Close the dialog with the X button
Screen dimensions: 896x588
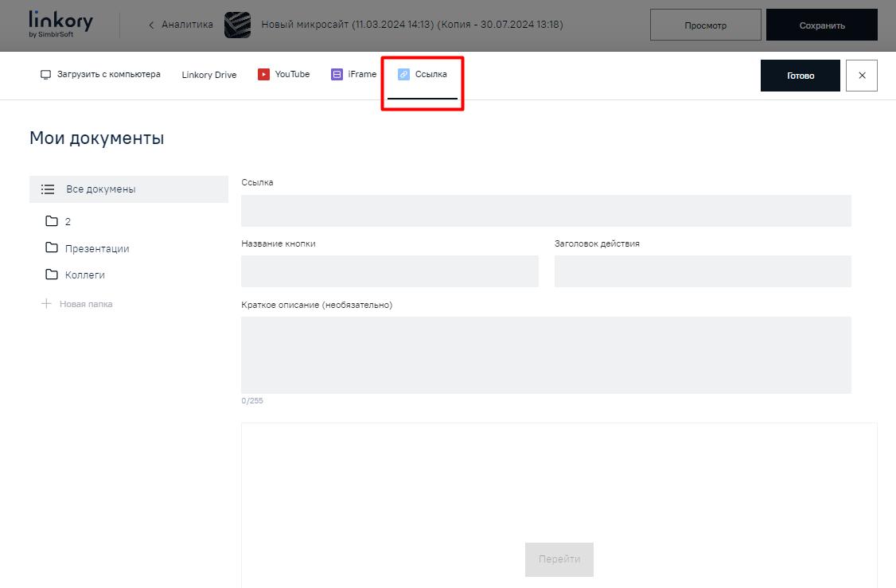[862, 76]
